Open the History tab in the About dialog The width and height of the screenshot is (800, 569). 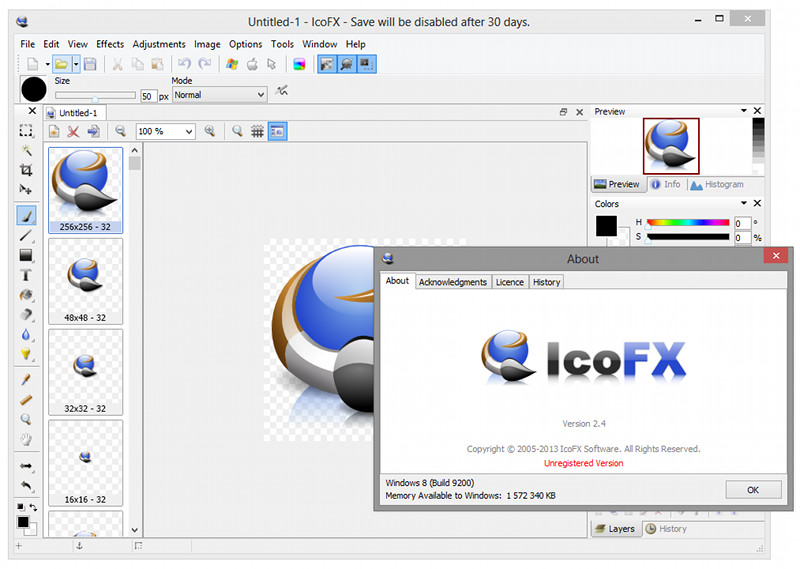546,282
